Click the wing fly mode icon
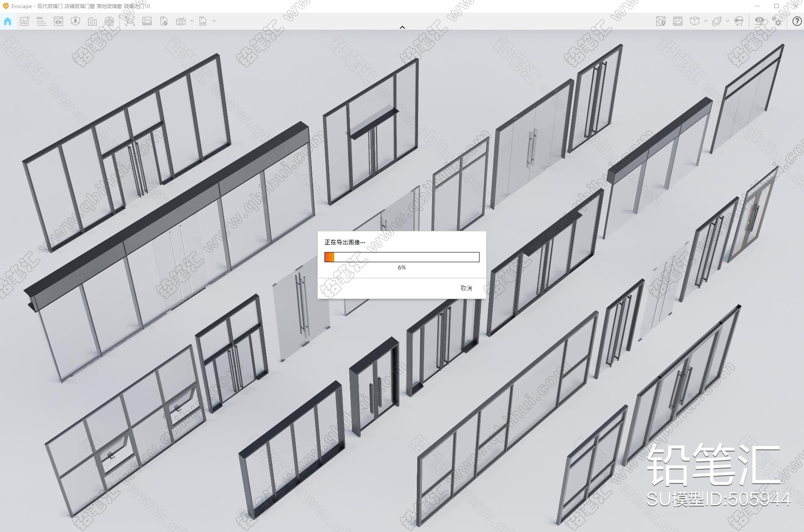Screen dimensions: 804x532 coord(717,21)
